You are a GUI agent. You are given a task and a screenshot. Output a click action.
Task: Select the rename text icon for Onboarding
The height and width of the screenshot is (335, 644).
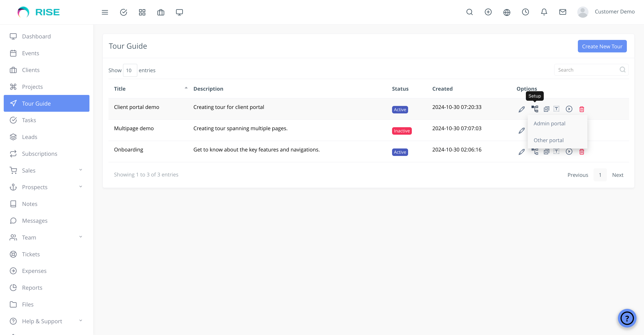pyautogui.click(x=556, y=152)
